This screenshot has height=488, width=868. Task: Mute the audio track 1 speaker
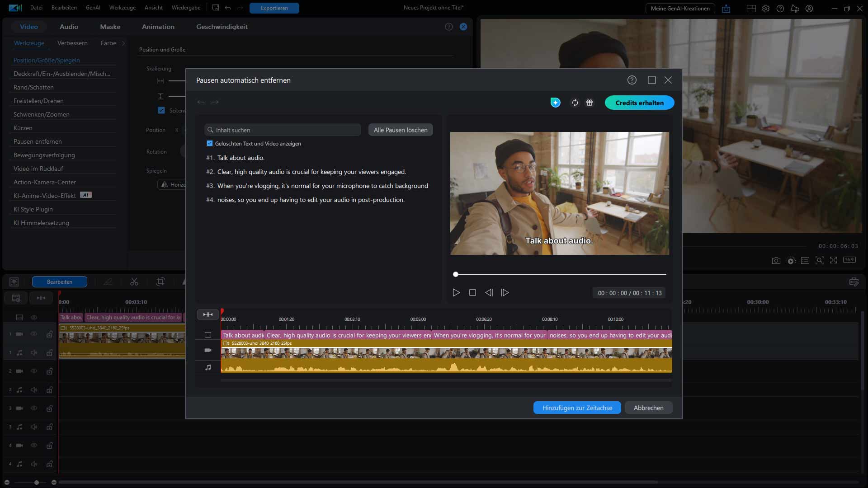tap(34, 353)
